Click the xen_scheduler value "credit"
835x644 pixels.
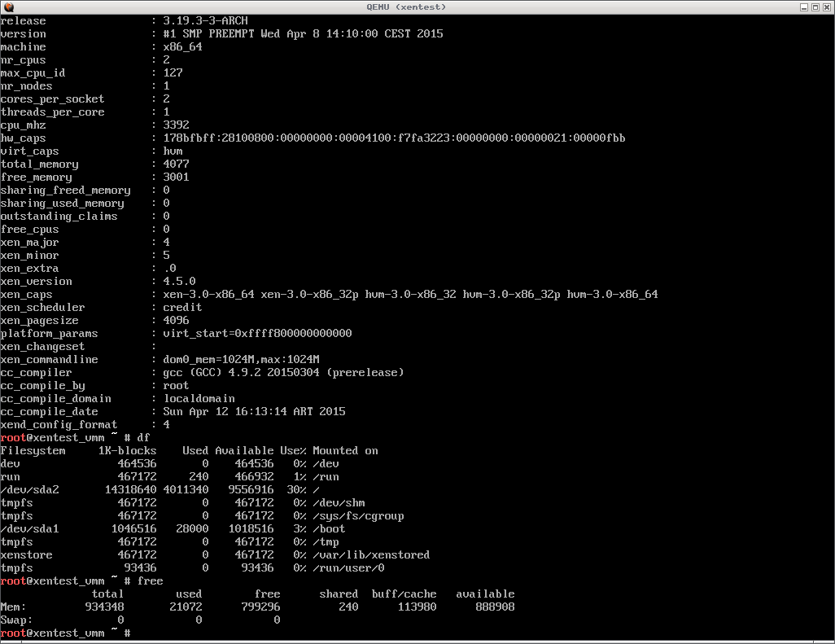182,307
